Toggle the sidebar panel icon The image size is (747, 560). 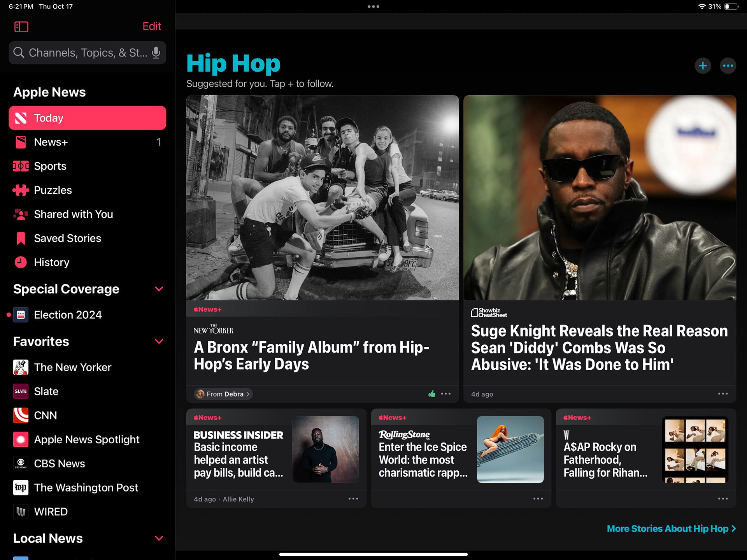(x=21, y=26)
